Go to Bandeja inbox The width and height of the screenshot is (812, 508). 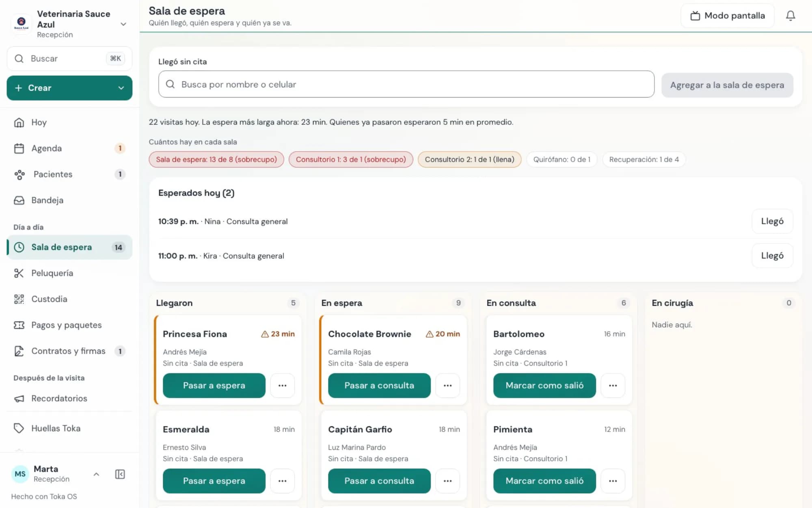pos(69,200)
